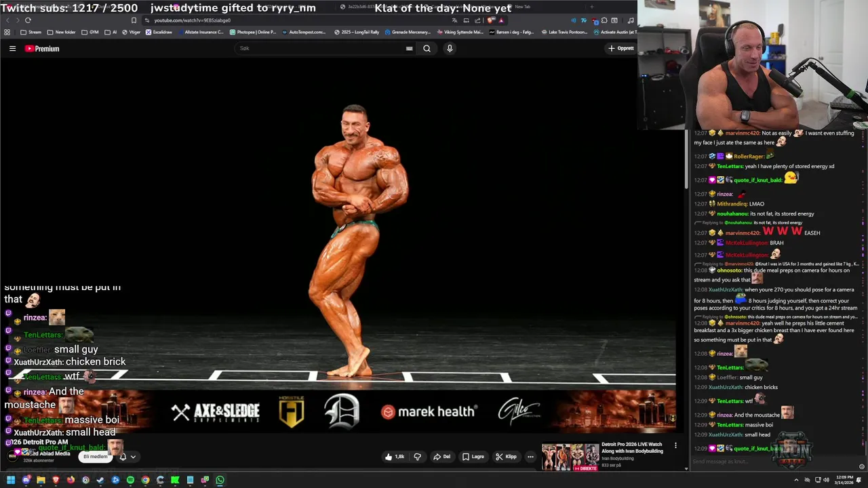Reload the page with browser refresh icon

[28, 20]
